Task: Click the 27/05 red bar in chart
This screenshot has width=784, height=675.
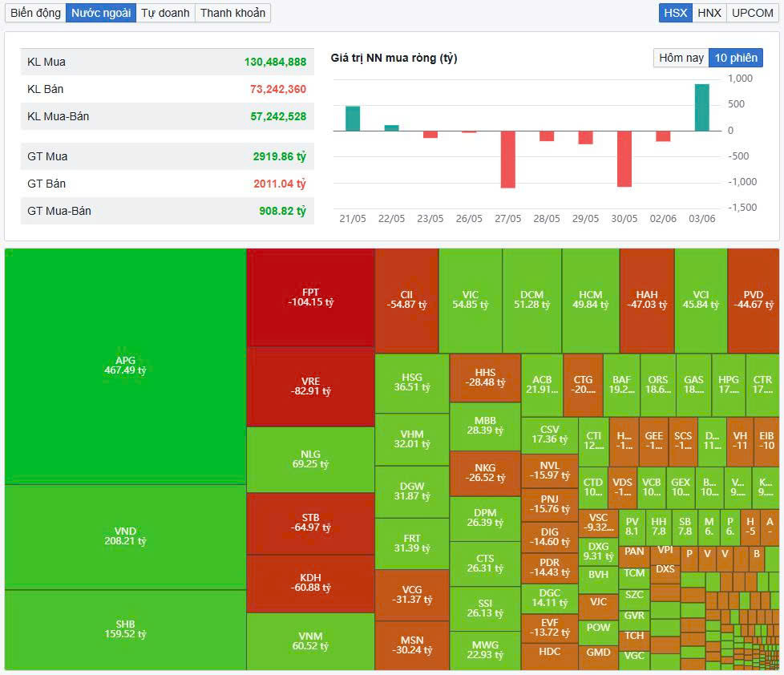Action: tap(508, 160)
